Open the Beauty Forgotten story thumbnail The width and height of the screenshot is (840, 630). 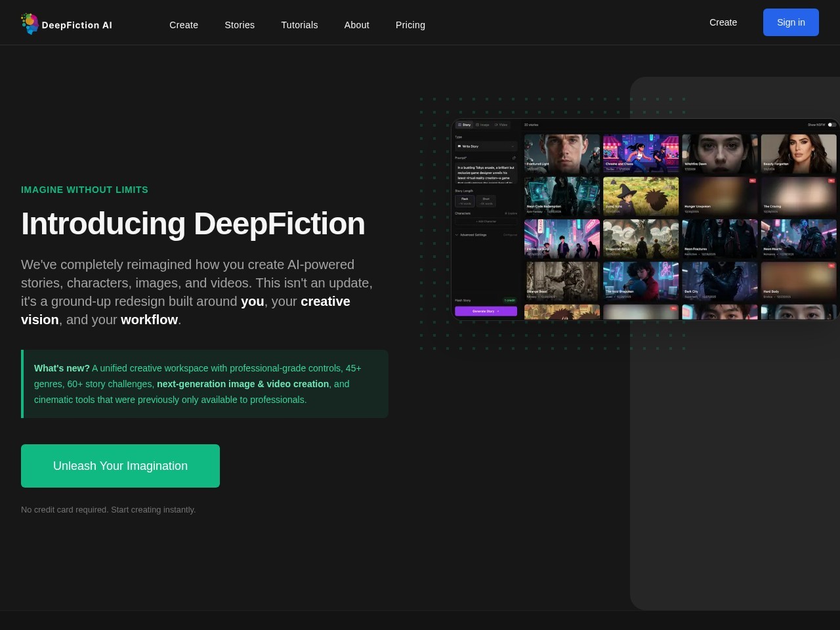click(799, 154)
